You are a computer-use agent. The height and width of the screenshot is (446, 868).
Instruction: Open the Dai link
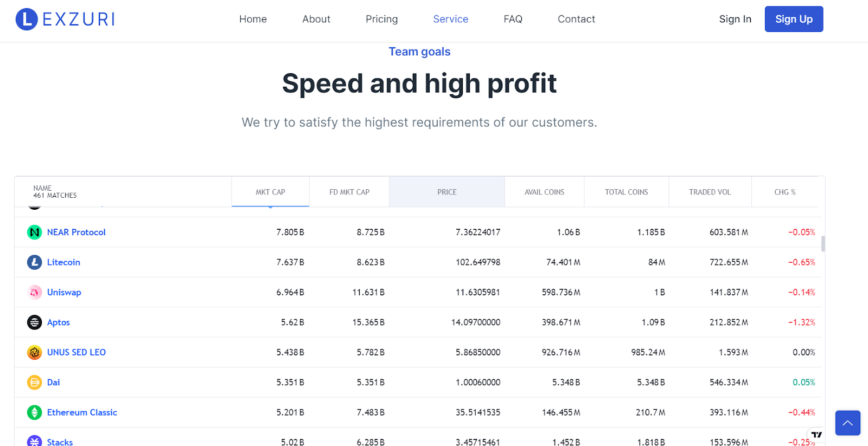pos(53,382)
